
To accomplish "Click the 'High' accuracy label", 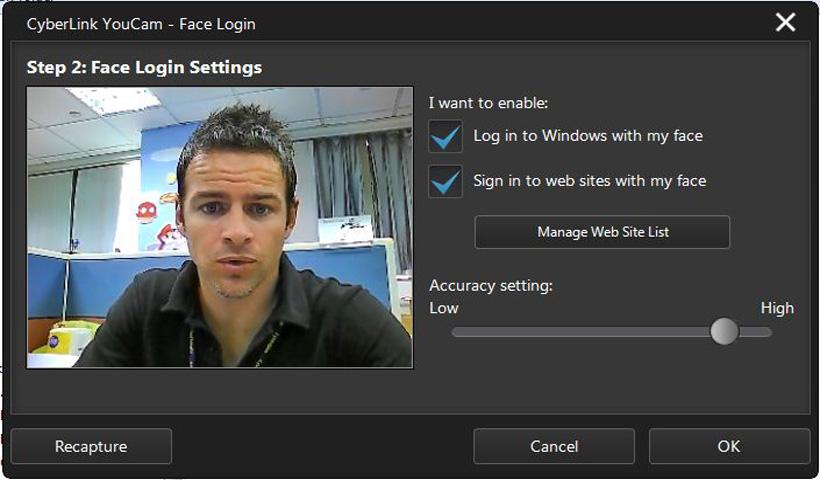I will pyautogui.click(x=777, y=308).
